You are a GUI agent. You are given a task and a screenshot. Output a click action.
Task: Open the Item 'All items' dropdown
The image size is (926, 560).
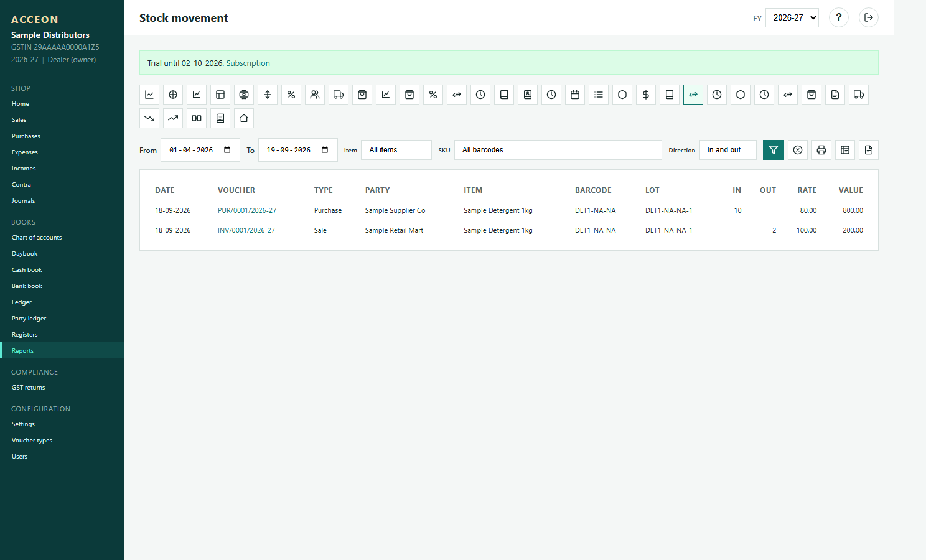(x=396, y=150)
